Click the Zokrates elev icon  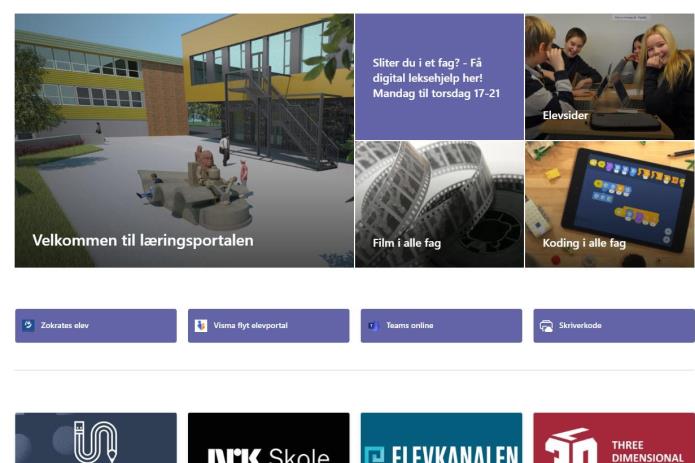coord(28,325)
